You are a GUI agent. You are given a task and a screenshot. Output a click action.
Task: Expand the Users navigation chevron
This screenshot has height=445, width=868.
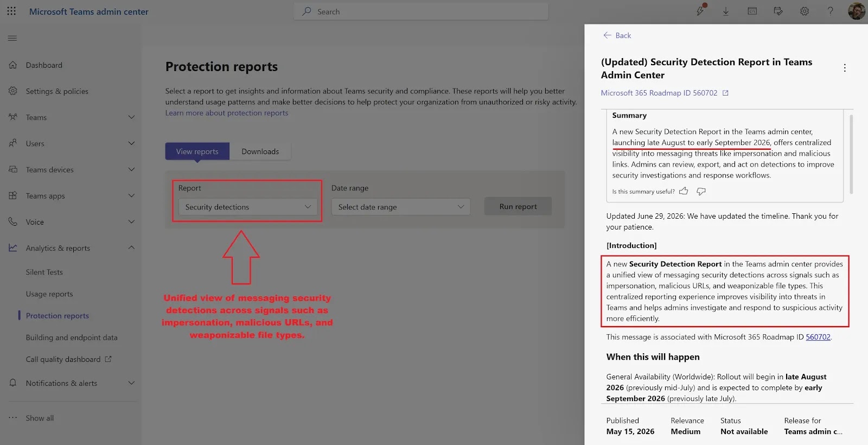pos(131,143)
